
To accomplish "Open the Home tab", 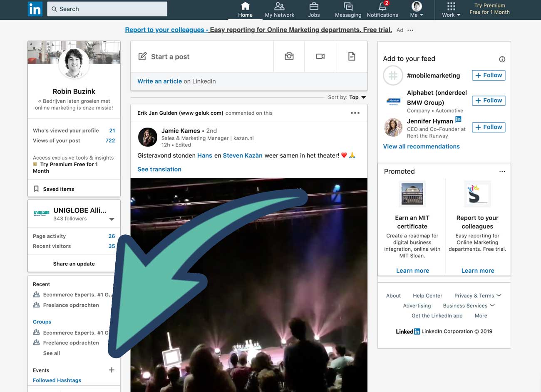I will pos(245,10).
